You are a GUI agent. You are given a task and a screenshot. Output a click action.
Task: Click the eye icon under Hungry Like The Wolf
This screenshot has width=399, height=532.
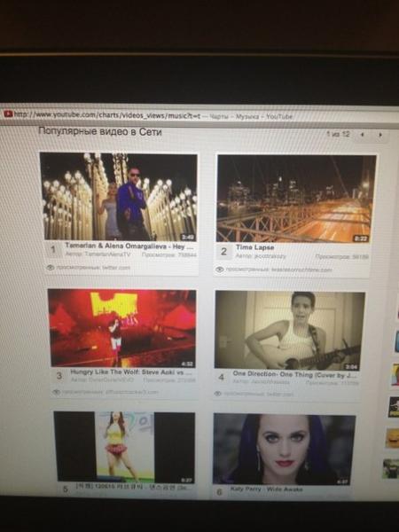[x=57, y=392]
